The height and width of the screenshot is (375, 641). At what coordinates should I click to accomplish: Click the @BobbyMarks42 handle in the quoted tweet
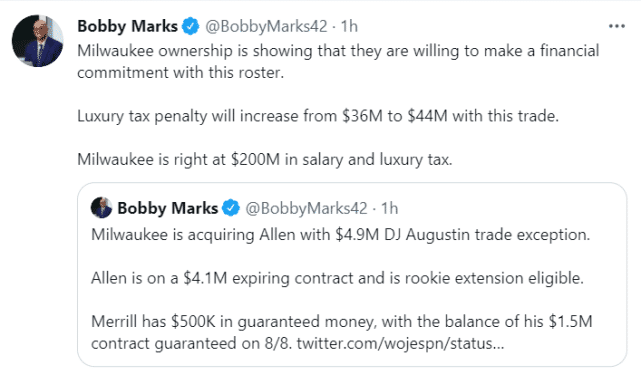(306, 208)
